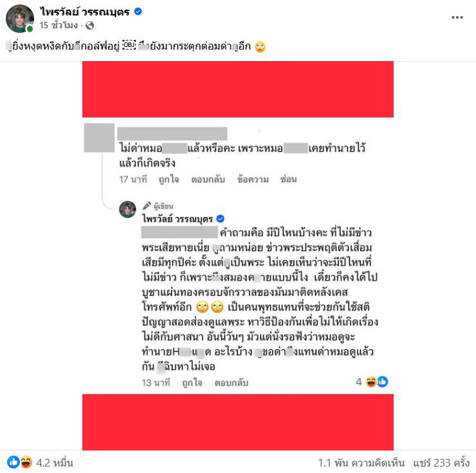Click ตอบกลับ under the 17 นาที comment
Screen dimensions: 476x473
208,180
